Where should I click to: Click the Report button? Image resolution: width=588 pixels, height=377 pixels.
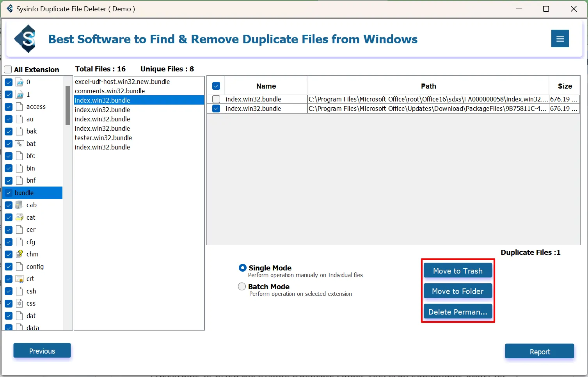pyautogui.click(x=539, y=352)
